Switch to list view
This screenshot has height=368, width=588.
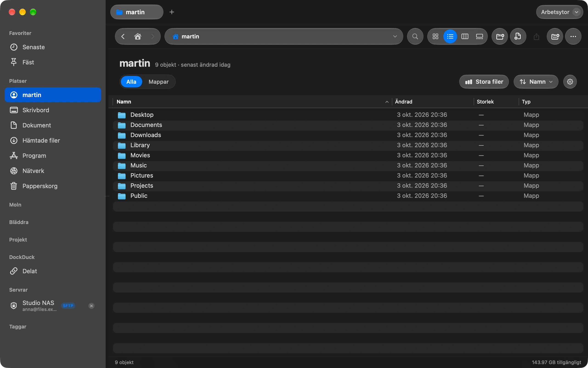[x=450, y=37]
